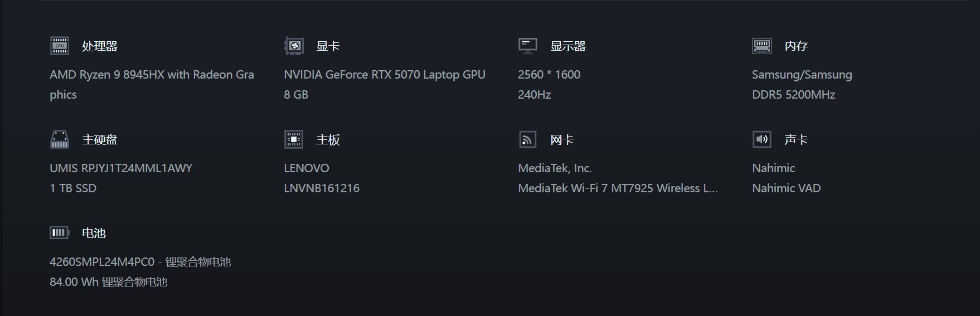The image size is (980, 316).
Task: Click the network card (网卡) icon
Action: point(528,139)
